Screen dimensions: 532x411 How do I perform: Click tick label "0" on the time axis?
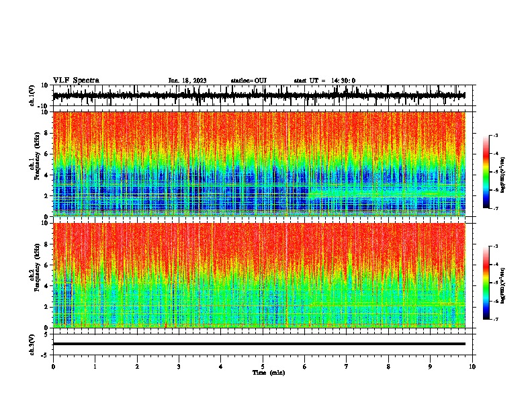(x=53, y=367)
